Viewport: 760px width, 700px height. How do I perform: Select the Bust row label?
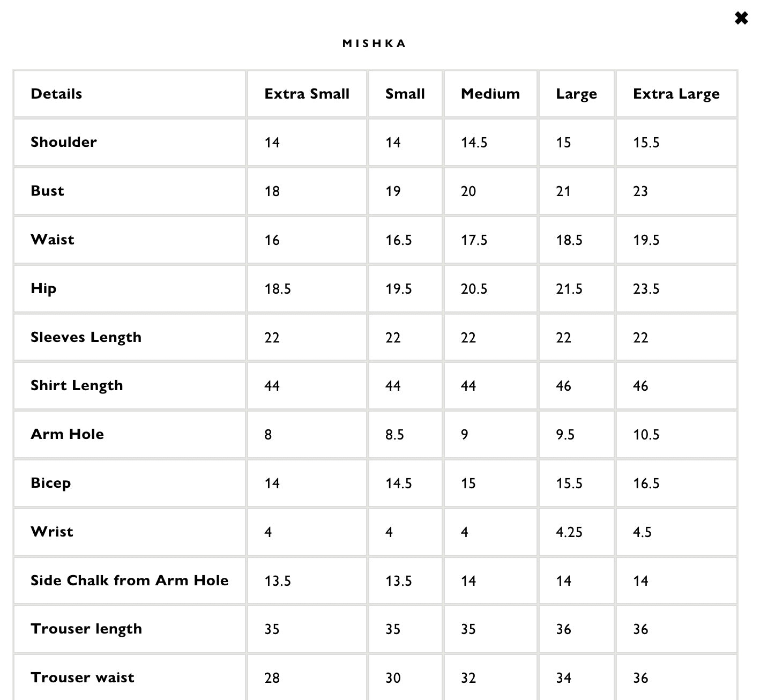pyautogui.click(x=47, y=191)
